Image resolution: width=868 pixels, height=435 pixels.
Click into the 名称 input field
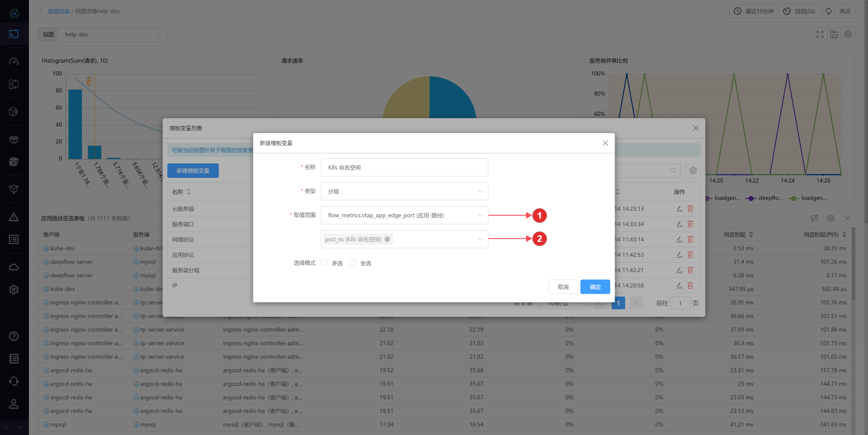click(404, 167)
